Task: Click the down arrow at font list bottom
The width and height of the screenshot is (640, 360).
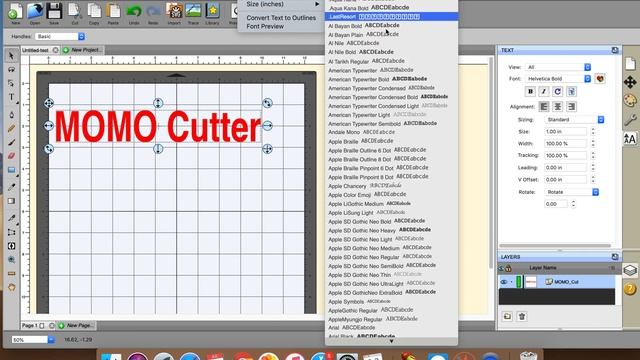Action: pos(391,341)
